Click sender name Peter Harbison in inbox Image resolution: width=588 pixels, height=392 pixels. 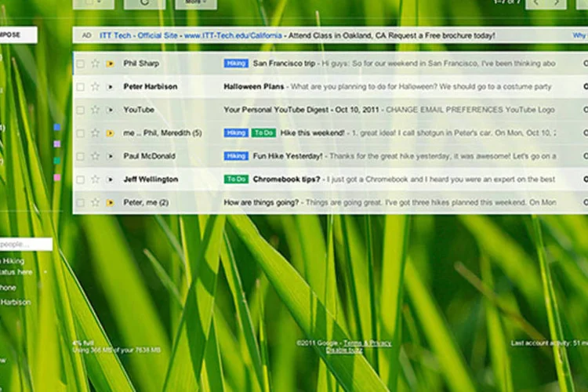pos(151,87)
